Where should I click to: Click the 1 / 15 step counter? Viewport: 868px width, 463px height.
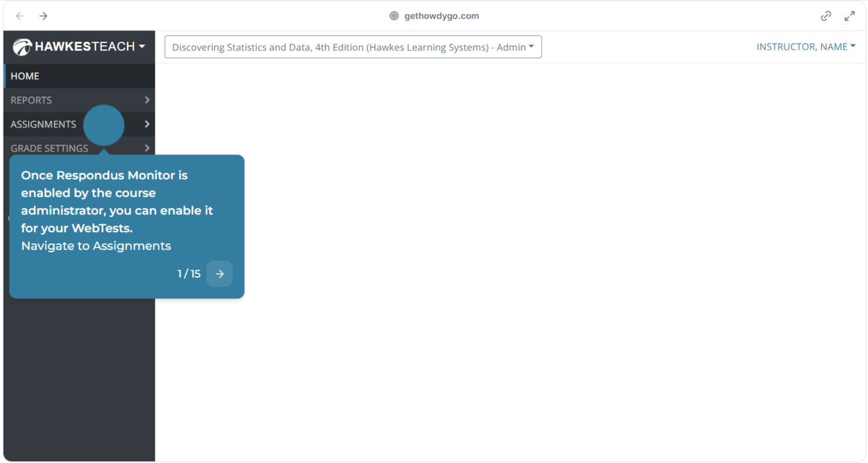point(189,274)
